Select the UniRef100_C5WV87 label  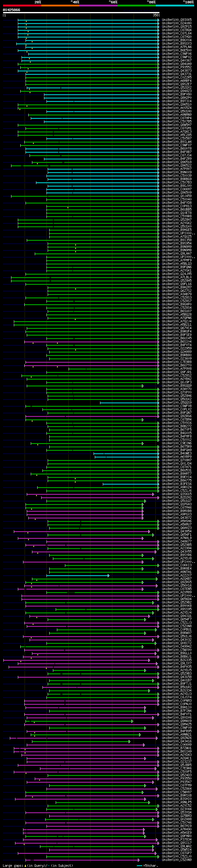click(x=177, y=792)
